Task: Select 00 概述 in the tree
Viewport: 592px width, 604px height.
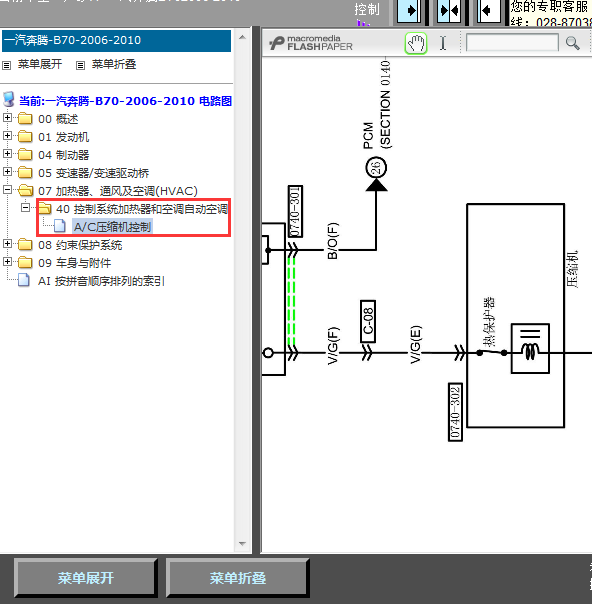Action: tap(58, 119)
